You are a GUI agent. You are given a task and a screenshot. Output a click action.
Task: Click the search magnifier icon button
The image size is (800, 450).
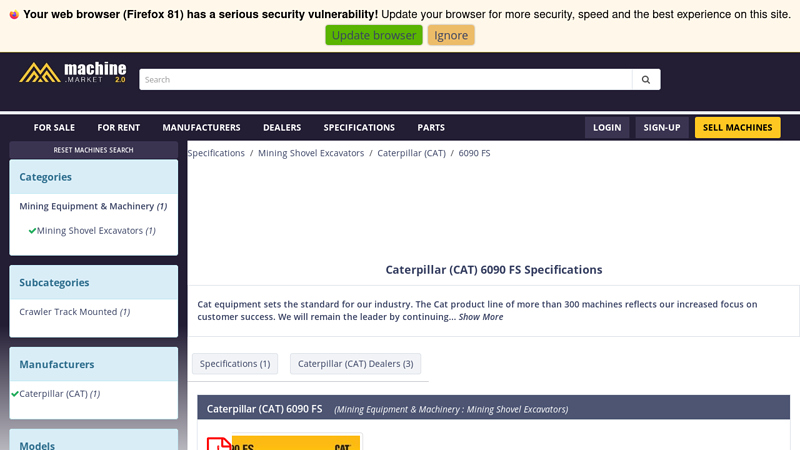coord(646,80)
